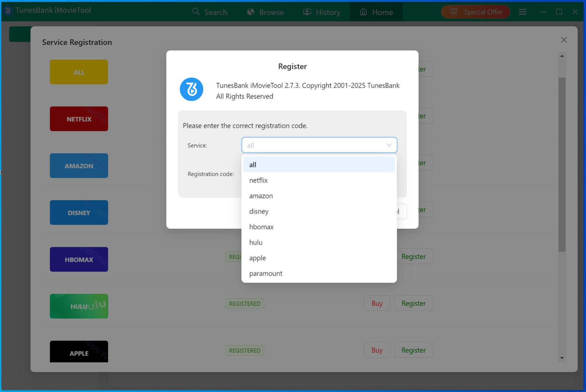Select the HBOMAX service tile

pos(79,259)
